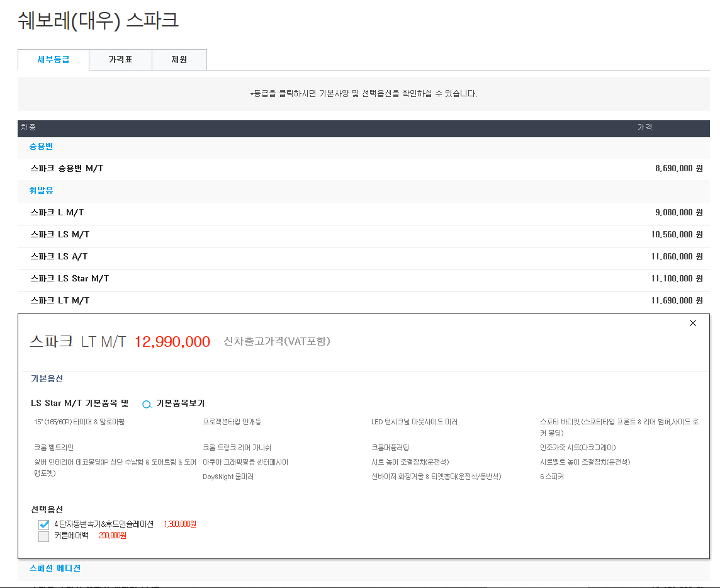Click the 선택옵션 section heading
Image resolution: width=720 pixels, height=588 pixels.
47,509
